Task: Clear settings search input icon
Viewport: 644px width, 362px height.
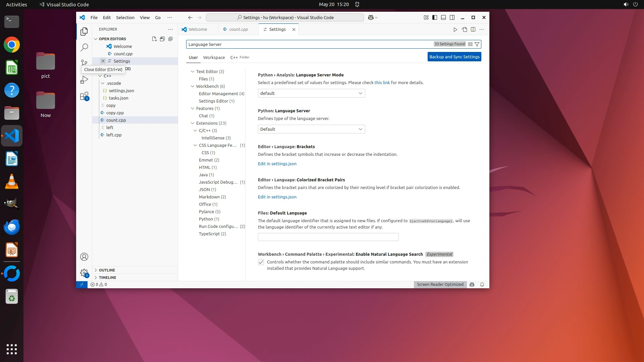Action: pos(470,44)
